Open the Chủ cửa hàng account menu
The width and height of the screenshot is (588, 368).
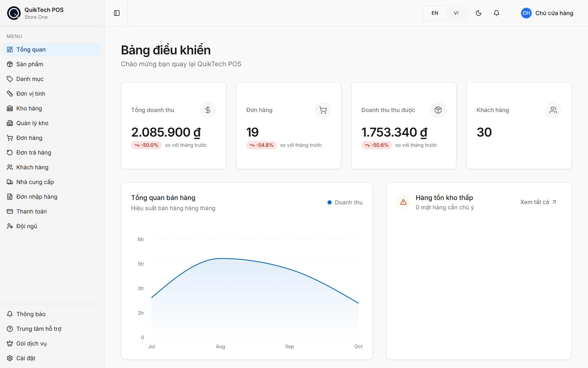pos(547,13)
